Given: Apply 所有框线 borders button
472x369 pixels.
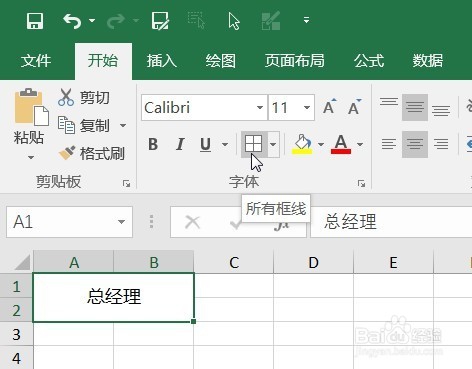Looking at the screenshot, I should (253, 144).
